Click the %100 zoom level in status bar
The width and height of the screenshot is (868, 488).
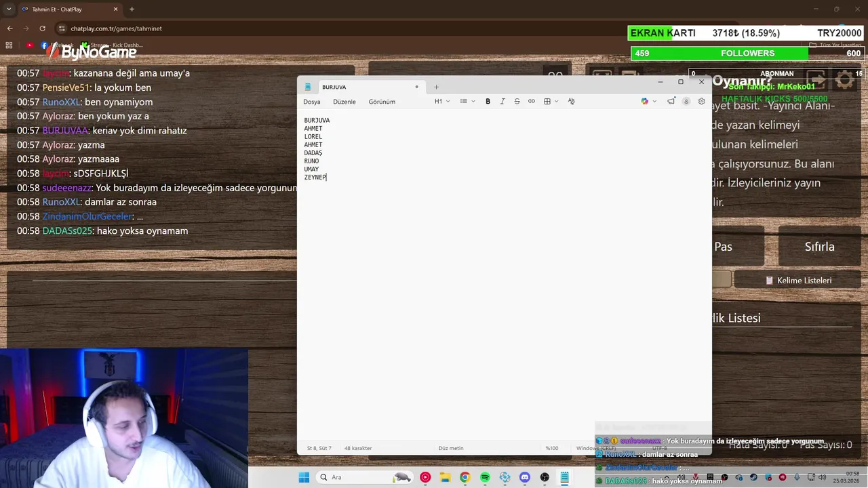coord(552,448)
